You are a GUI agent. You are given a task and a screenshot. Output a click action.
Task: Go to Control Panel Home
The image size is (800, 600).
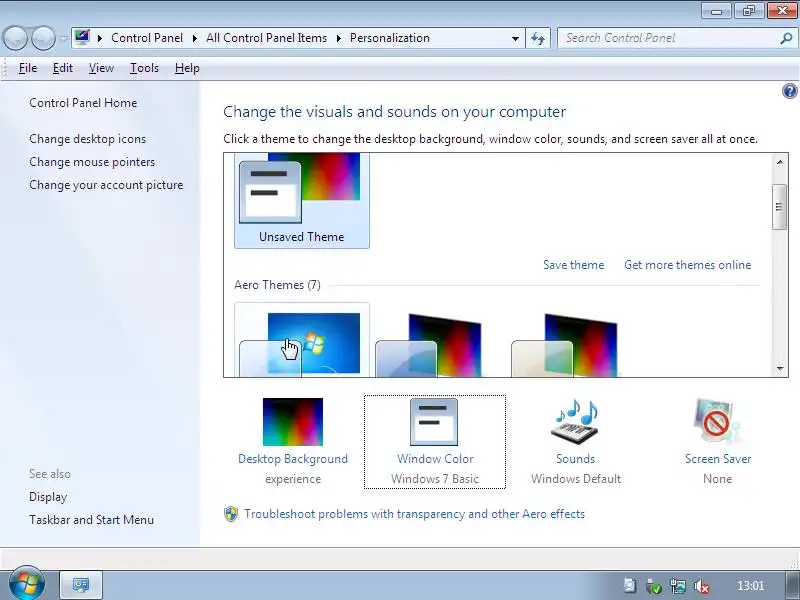point(83,103)
